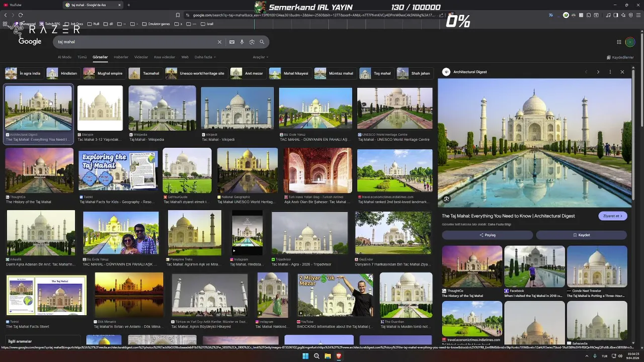Expand the 'Araçlar' tools dropdown
Screen dimensions: 644x362
pos(260,57)
